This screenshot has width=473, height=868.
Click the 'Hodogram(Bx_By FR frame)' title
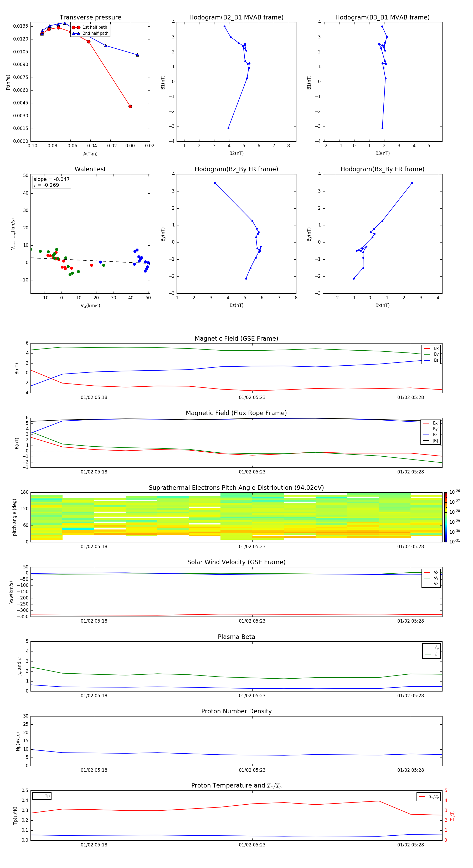(382, 169)
